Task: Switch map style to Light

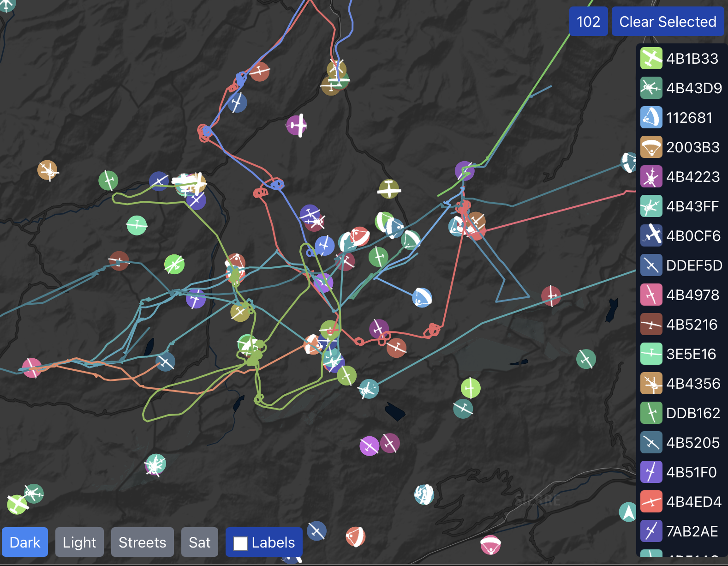Action: click(79, 542)
